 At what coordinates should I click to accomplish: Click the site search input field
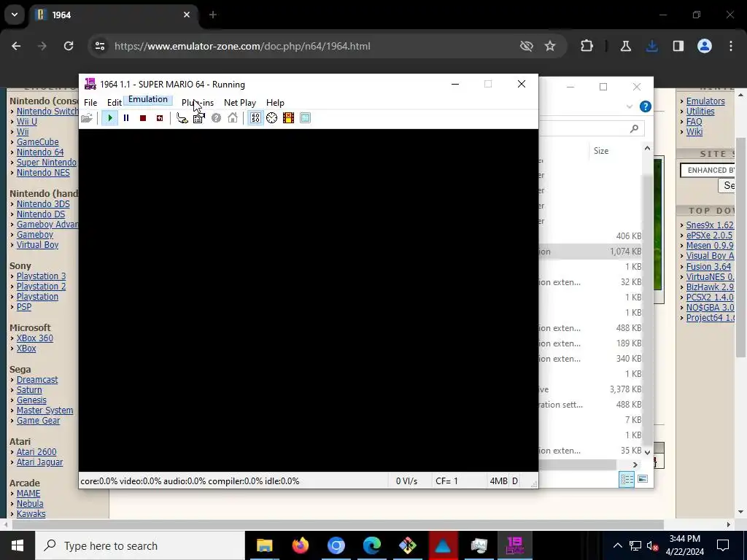[x=707, y=170]
